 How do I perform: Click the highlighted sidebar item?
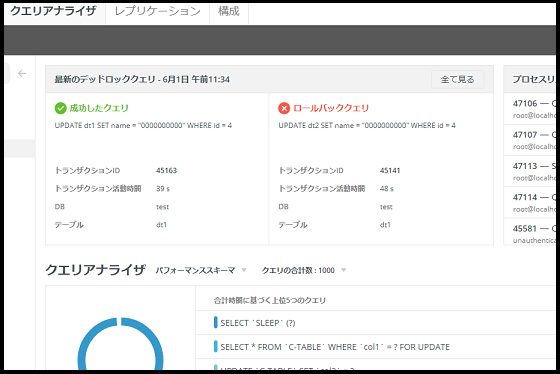(20, 149)
